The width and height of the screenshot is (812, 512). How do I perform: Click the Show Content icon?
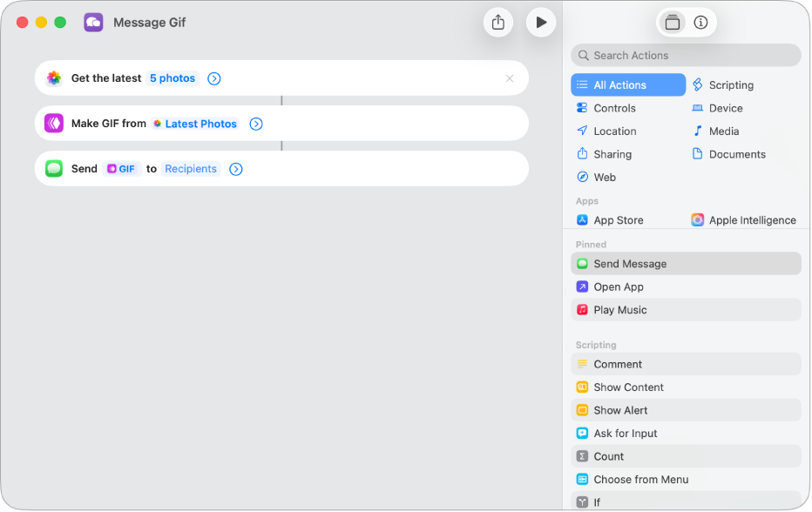point(582,387)
